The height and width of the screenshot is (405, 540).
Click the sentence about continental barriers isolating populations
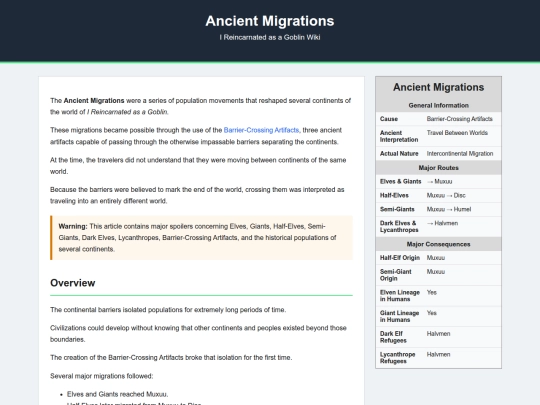(x=168, y=310)
